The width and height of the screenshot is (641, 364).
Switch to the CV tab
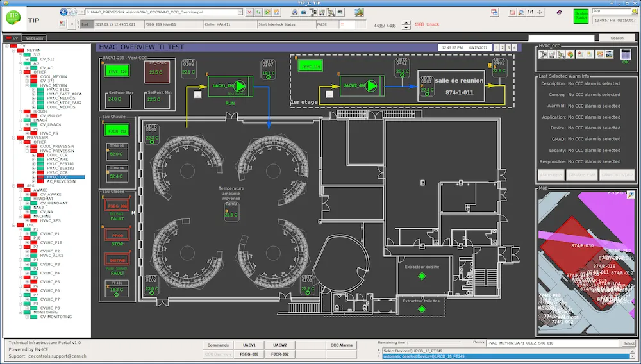[12, 38]
